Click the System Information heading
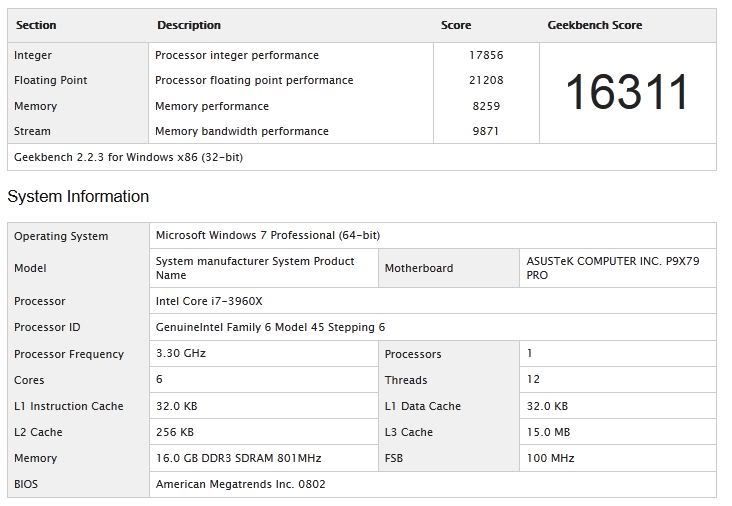This screenshot has height=506, width=732. point(78,196)
